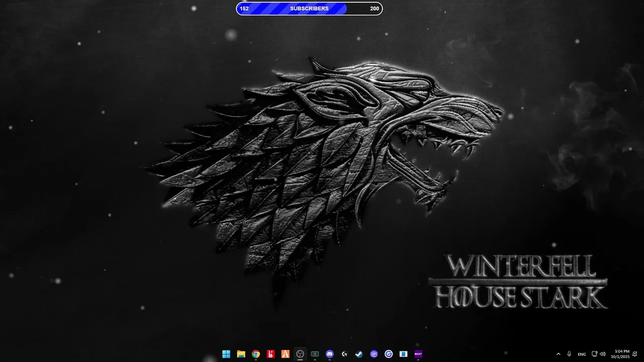Open the orange A-shaped app icon
Screen dimensions: 644x362
click(x=285, y=354)
